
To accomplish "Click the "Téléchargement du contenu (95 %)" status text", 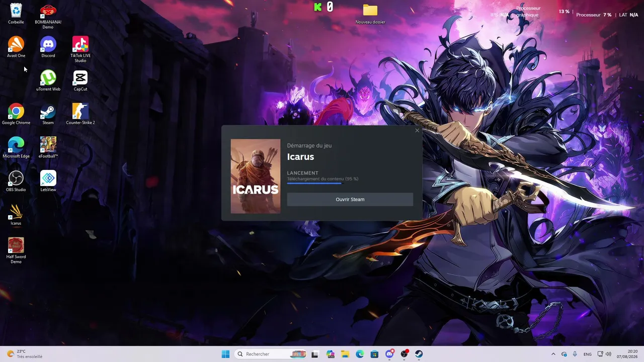I will coord(323,178).
